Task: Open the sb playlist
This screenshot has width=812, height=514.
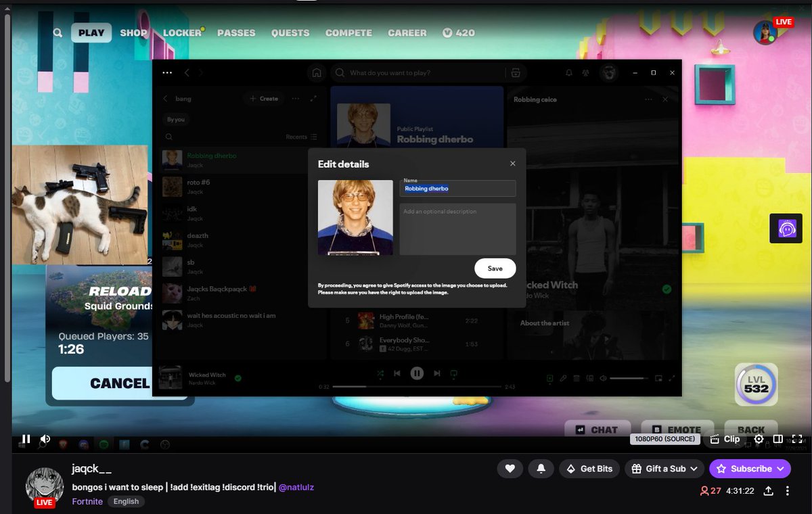Action: click(x=240, y=266)
